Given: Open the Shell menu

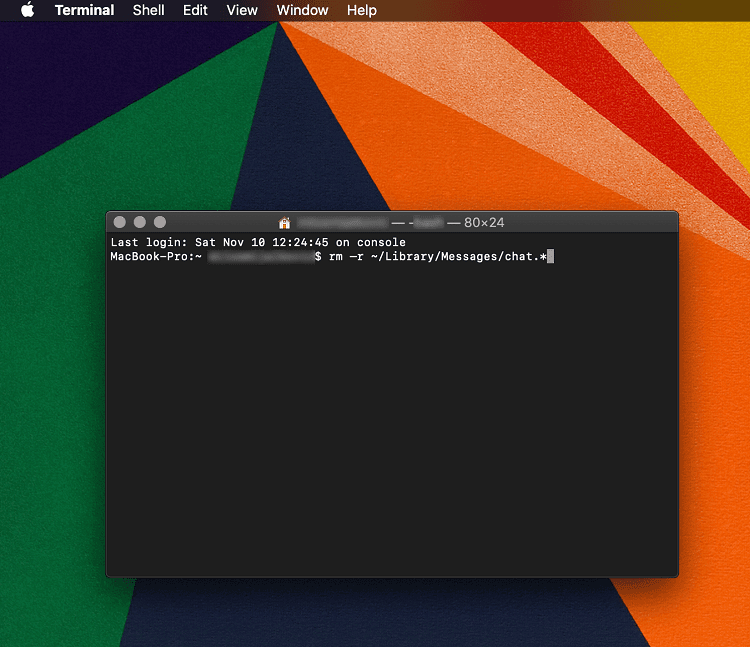Looking at the screenshot, I should click(x=149, y=10).
